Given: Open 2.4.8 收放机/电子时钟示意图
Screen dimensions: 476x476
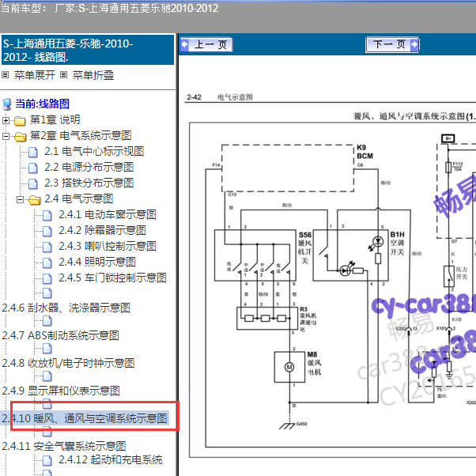Looking at the screenshot, I should 68,363.
